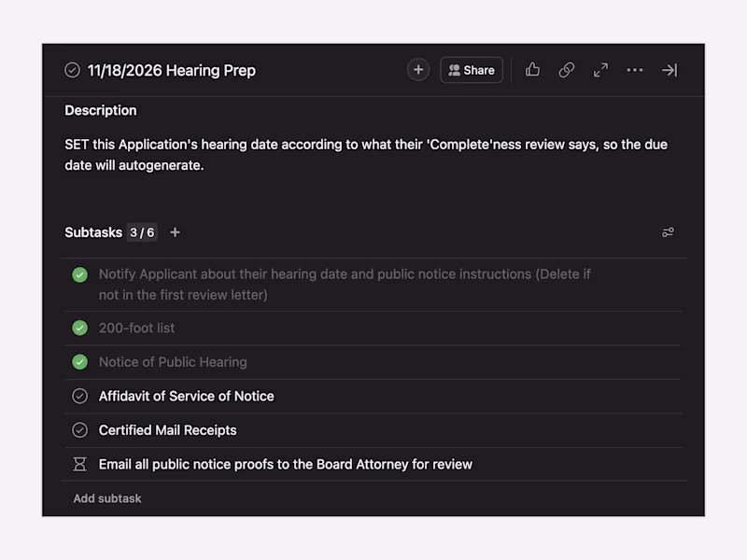
Task: Select Email all public notice proofs text
Action: [286, 464]
